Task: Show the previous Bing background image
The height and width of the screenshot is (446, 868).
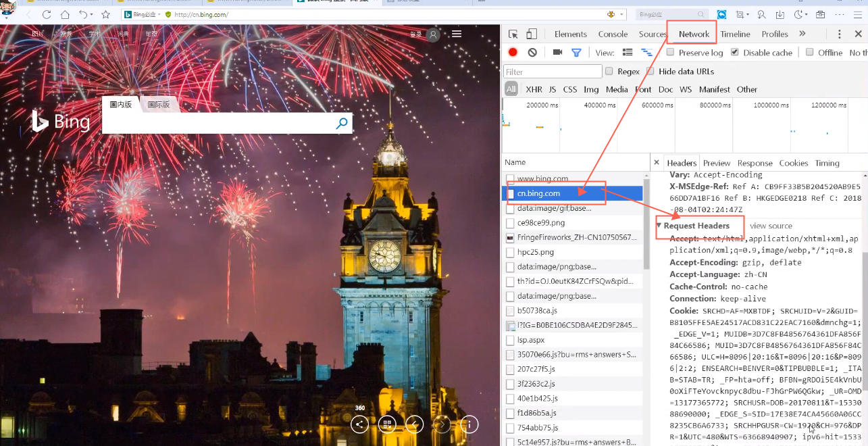Action: point(414,424)
